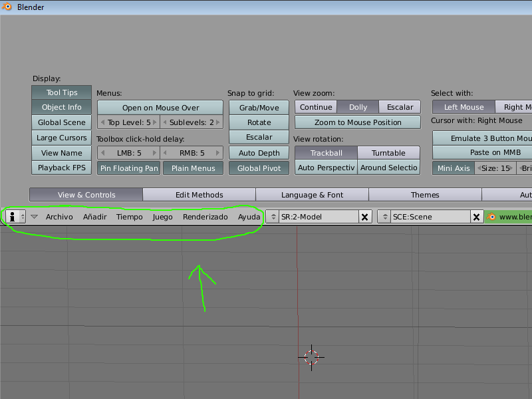The width and height of the screenshot is (532, 399).
Task: Open the Juego menu
Action: point(162,217)
